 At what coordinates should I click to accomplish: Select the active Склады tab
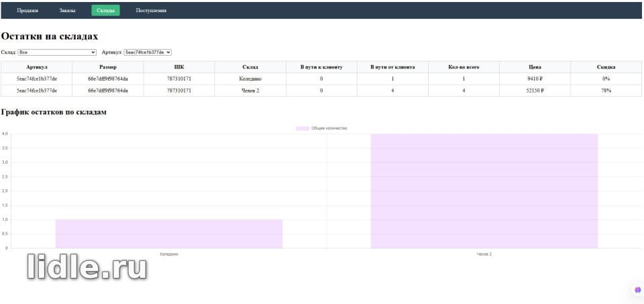(105, 11)
